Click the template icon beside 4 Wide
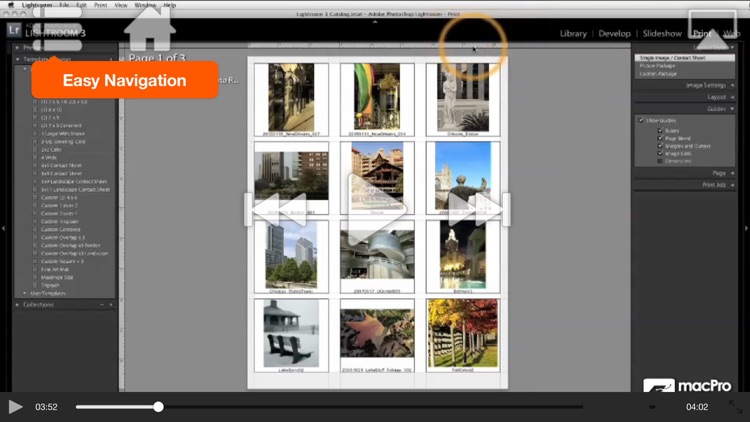 tap(35, 157)
